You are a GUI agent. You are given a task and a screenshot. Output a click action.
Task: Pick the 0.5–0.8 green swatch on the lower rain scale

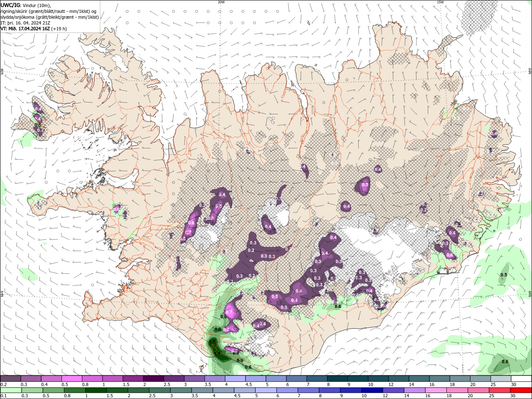click(x=53, y=390)
